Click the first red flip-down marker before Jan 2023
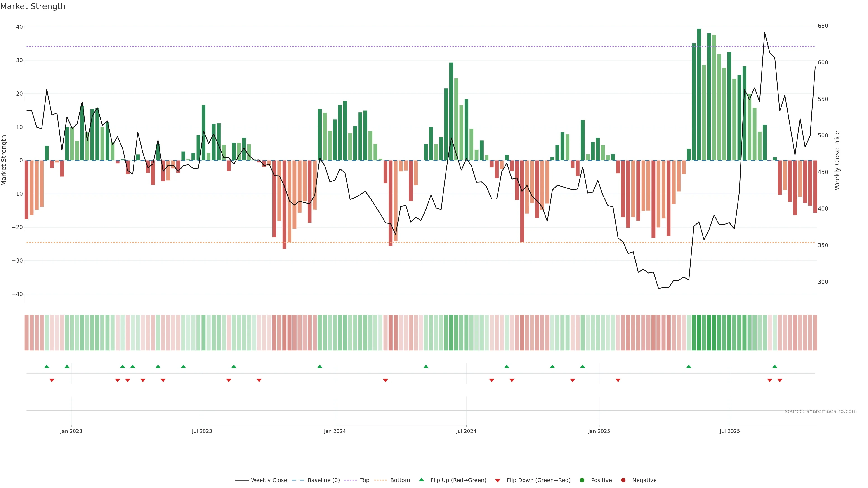Screen dimensions: 868x488 (x=52, y=380)
